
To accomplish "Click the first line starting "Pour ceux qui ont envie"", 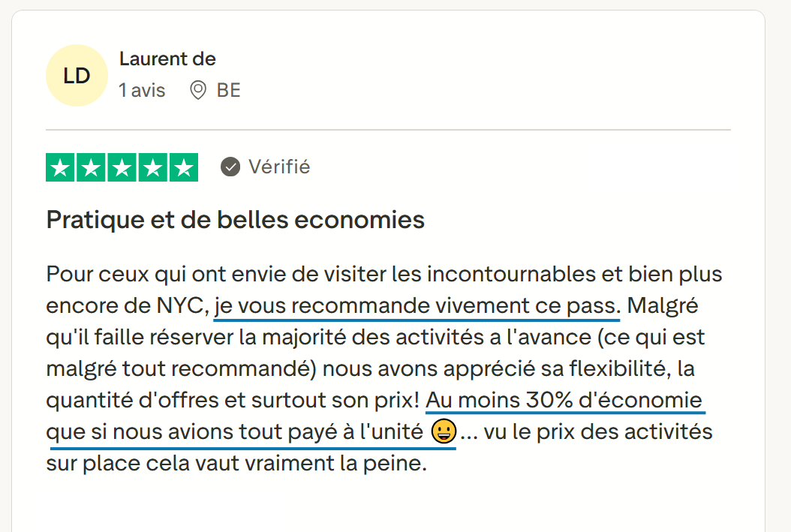I will coord(383,274).
